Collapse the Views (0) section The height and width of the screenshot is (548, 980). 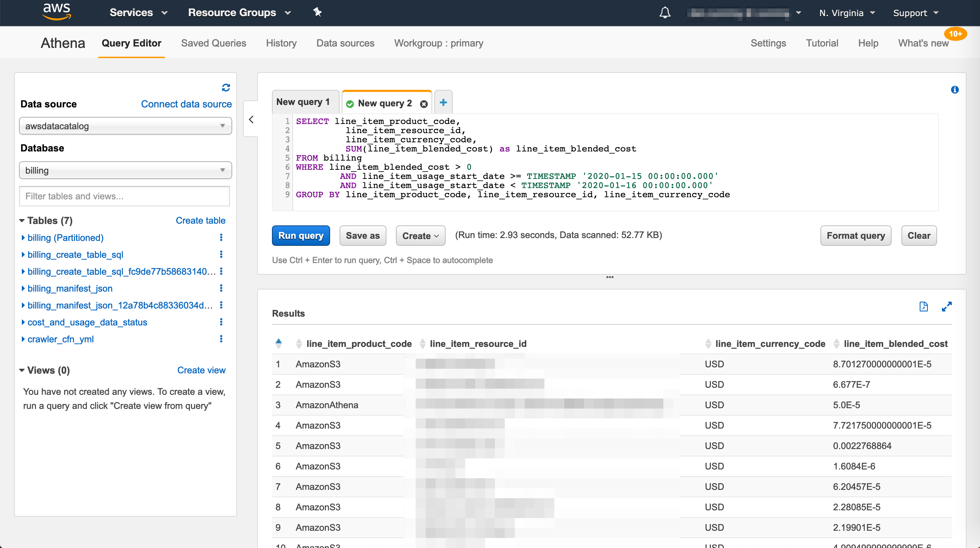22,370
